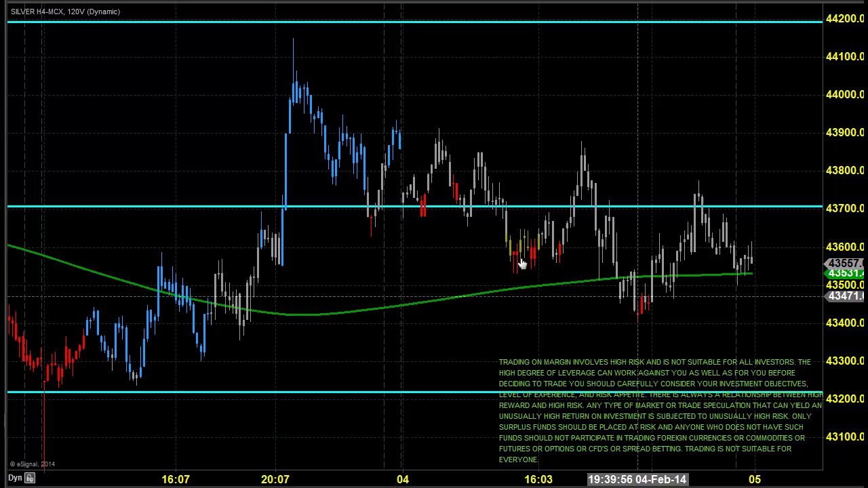Screen dimensions: 868x488
Task: Click the 44100.0 price axis label
Action: pyautogui.click(x=845, y=56)
